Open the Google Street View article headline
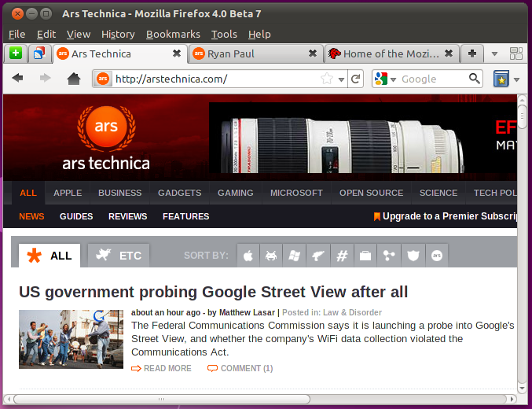Viewport: 532px width, 409px height. click(x=213, y=292)
